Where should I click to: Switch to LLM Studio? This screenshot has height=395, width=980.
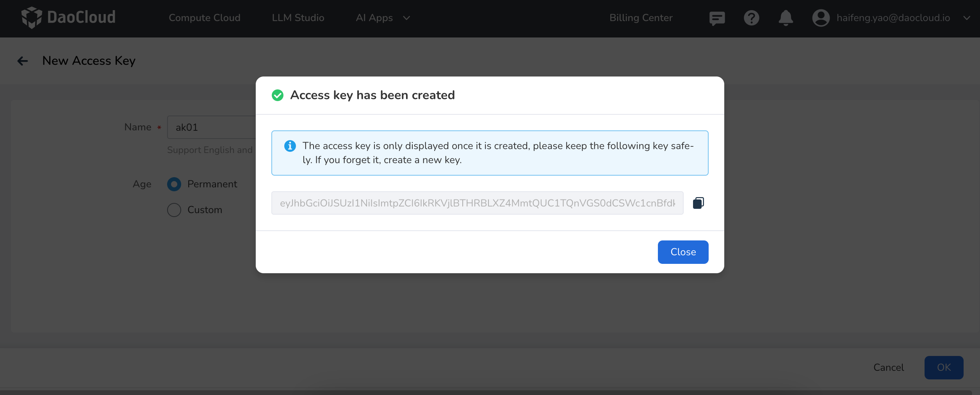point(298,18)
